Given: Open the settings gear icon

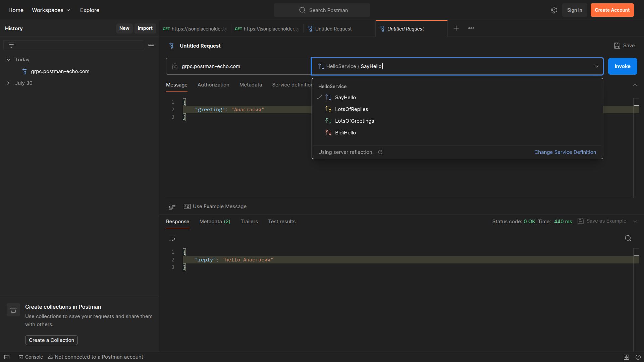Looking at the screenshot, I should 554,10.
